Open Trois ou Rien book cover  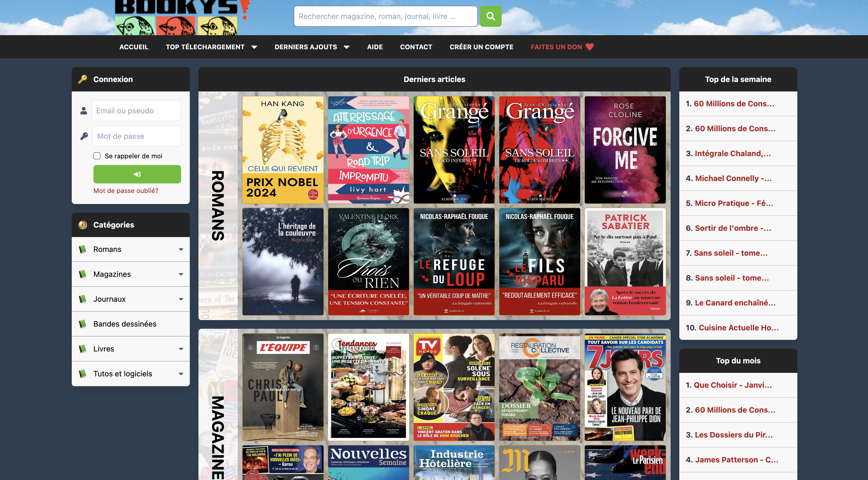coord(368,262)
